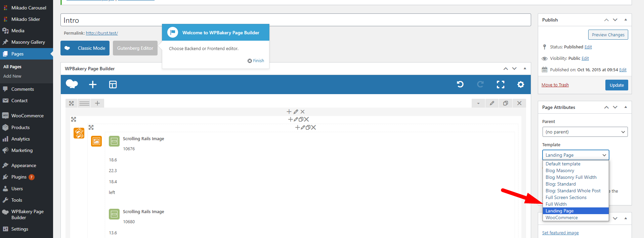Redo the page builder change
The height and width of the screenshot is (238, 644).
(480, 84)
